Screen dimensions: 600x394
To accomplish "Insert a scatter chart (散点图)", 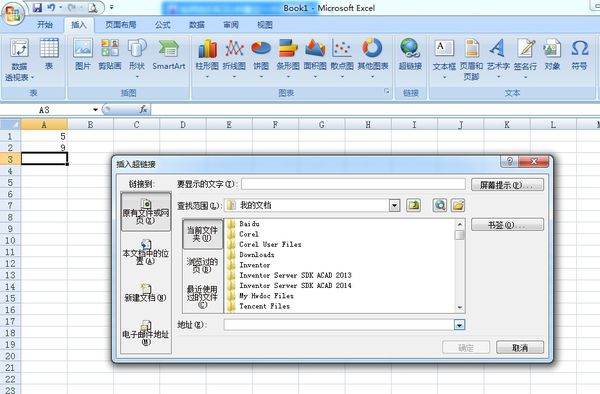I will [342, 58].
